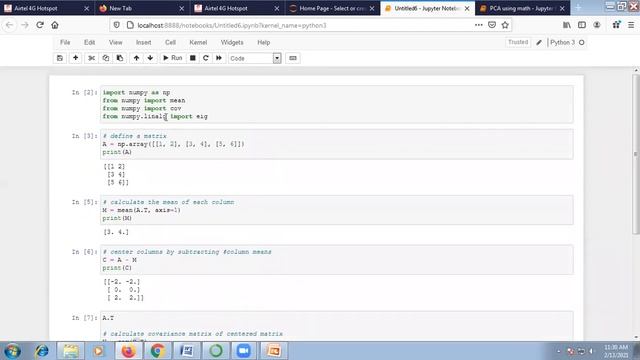The width and height of the screenshot is (640, 360).
Task: Click the center columns code cell
Action: point(337,260)
